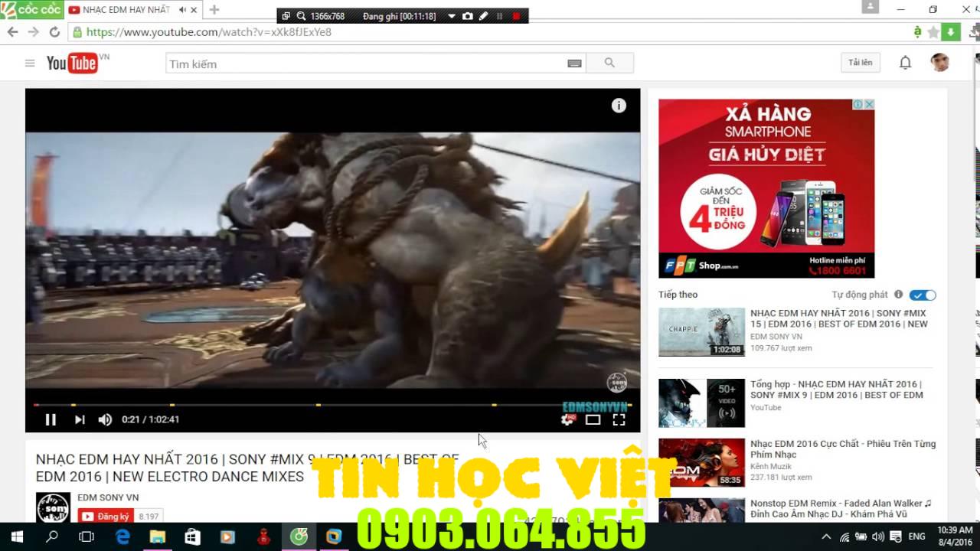
Task: Pause the YouTube video
Action: coord(51,419)
